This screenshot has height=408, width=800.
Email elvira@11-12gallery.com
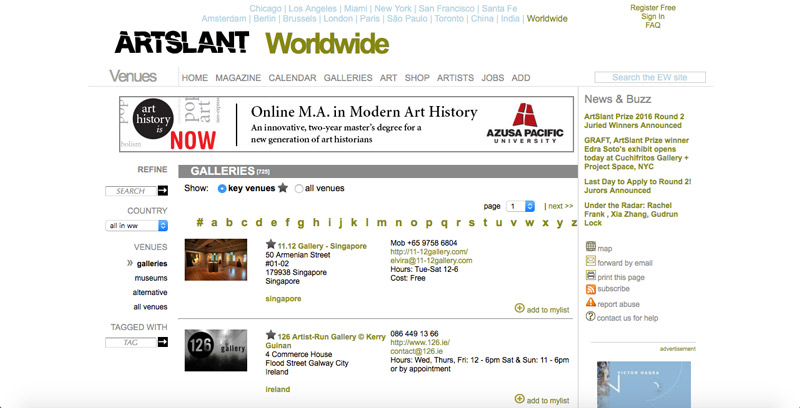click(x=431, y=260)
